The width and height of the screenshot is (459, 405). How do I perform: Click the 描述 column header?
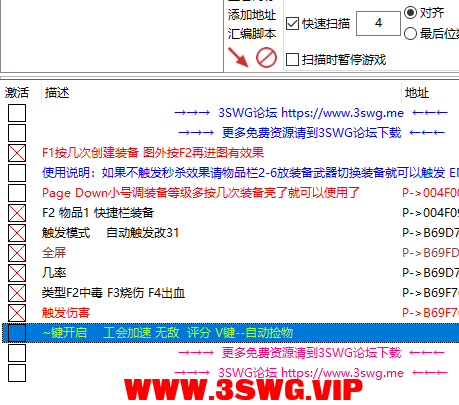(x=57, y=93)
